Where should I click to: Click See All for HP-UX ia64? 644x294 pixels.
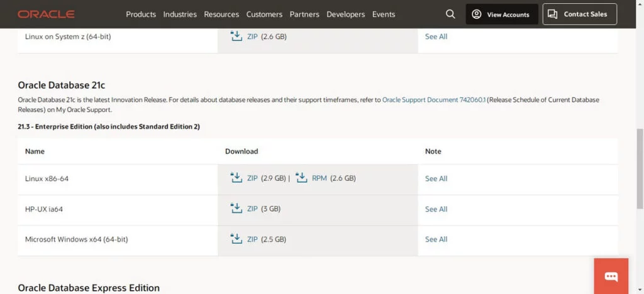(436, 209)
